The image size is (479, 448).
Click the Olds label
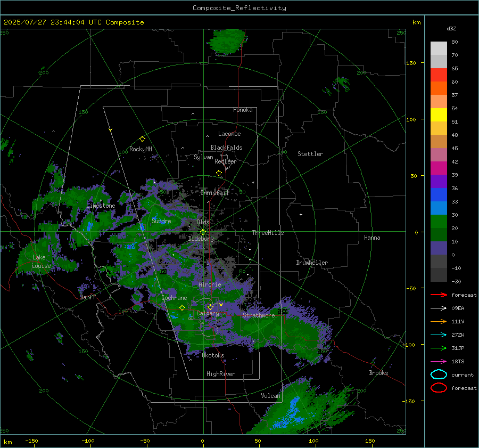pyautogui.click(x=203, y=222)
